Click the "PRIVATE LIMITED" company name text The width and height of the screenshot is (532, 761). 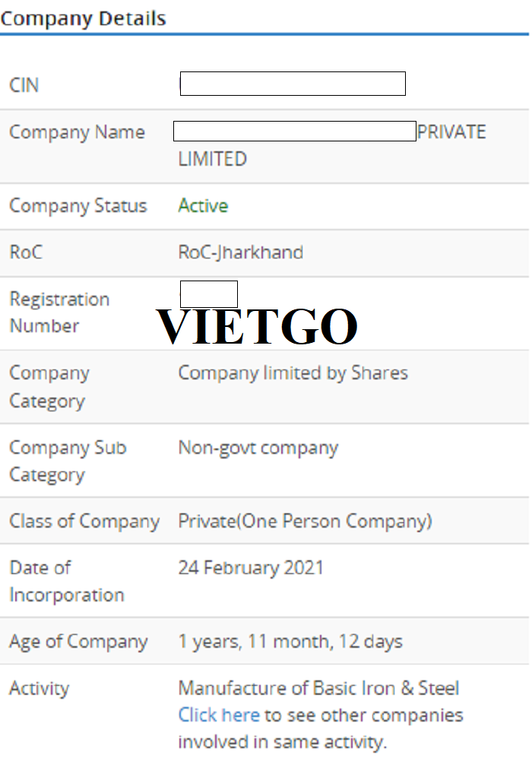point(451,132)
